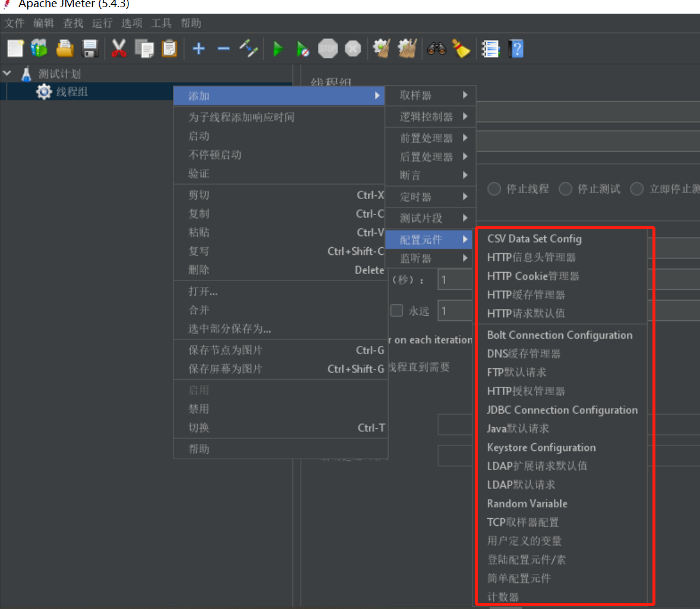Click the Help question mark icon
Viewport: 700px width, 609px height.
(516, 49)
